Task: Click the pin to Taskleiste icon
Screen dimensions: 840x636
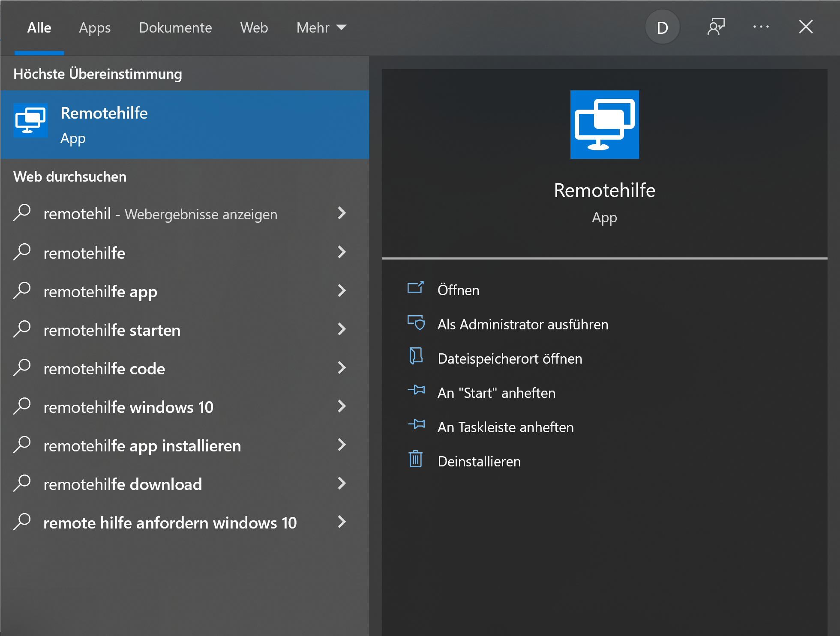Action: (x=416, y=424)
